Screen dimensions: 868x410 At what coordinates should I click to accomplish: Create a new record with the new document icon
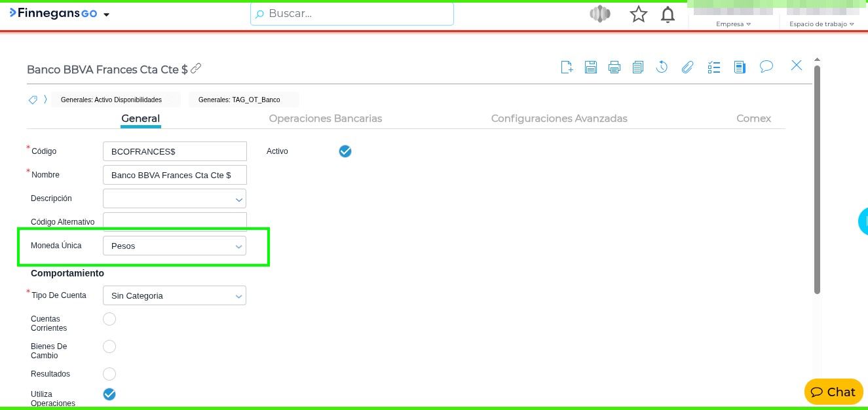[x=567, y=67]
